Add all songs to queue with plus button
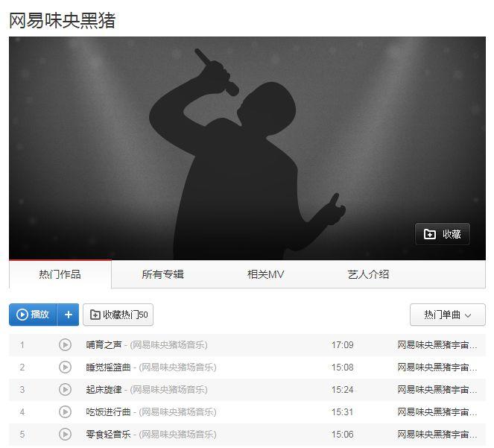The width and height of the screenshot is (494, 448). [x=68, y=315]
